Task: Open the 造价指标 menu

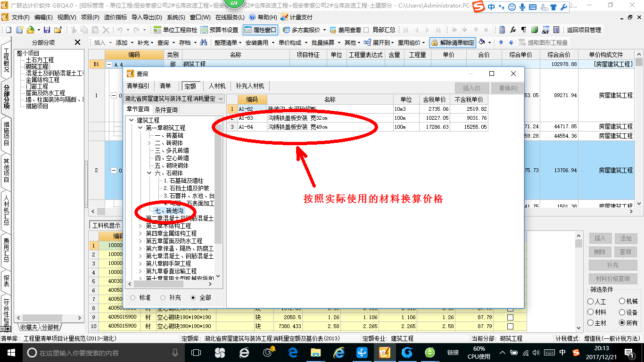Action: tap(115, 17)
